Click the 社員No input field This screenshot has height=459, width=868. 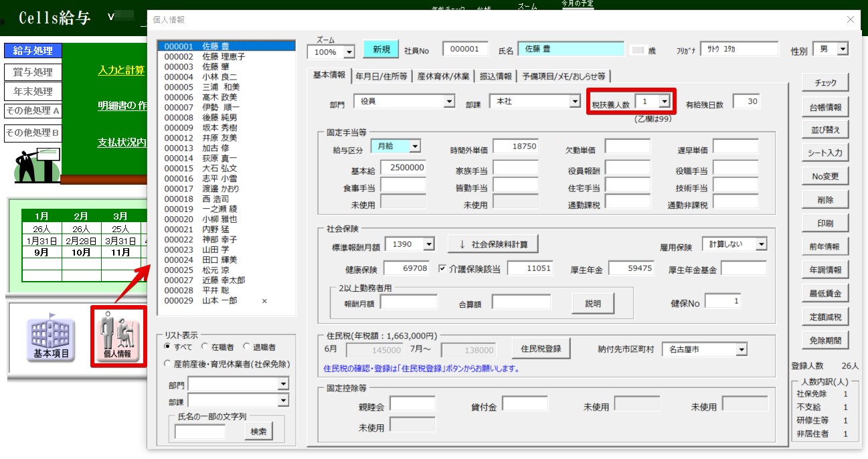tap(466, 49)
